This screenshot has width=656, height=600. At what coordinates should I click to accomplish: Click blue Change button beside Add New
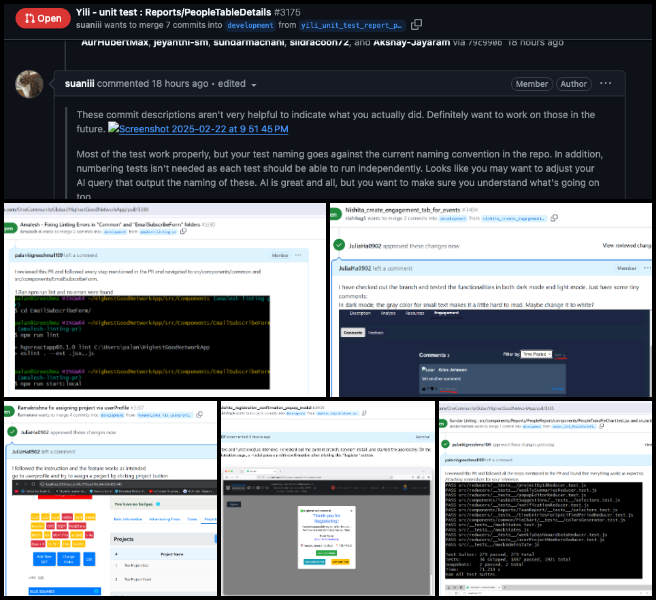pos(69,559)
